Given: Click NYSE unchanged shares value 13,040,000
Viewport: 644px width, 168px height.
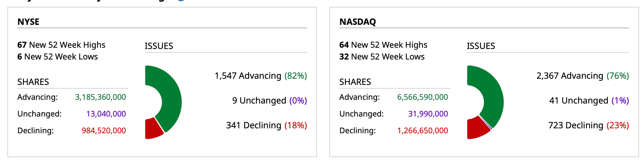Looking at the screenshot, I should tap(106, 114).
